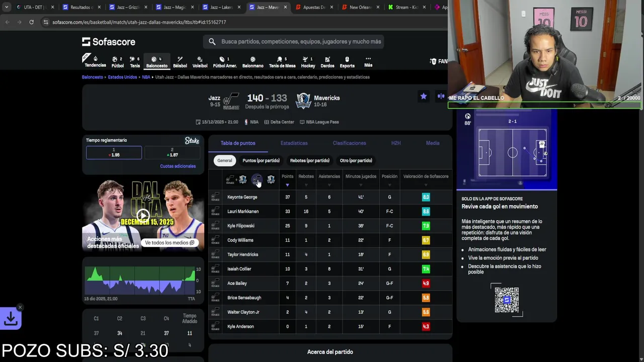The image size is (644, 362).
Task: Sort table by Points column
Action: tap(287, 180)
